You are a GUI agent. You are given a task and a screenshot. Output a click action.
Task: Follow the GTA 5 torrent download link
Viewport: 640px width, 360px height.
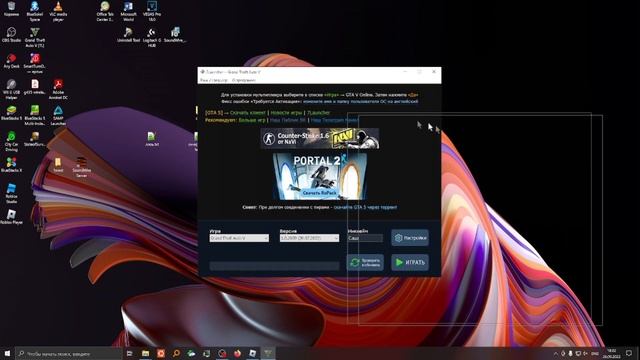coord(365,207)
